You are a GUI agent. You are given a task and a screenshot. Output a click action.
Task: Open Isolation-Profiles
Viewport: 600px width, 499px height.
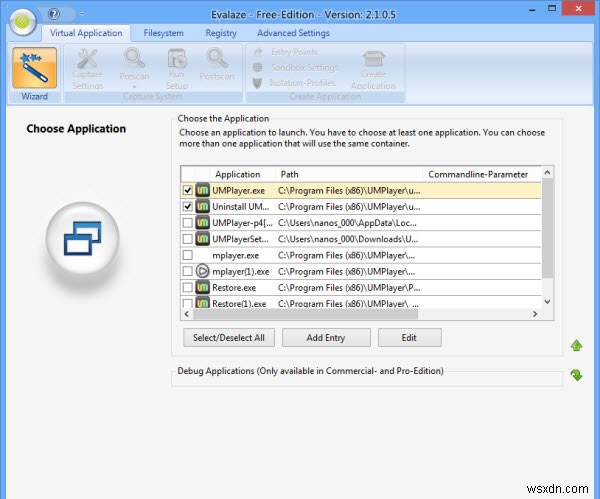pyautogui.click(x=294, y=83)
